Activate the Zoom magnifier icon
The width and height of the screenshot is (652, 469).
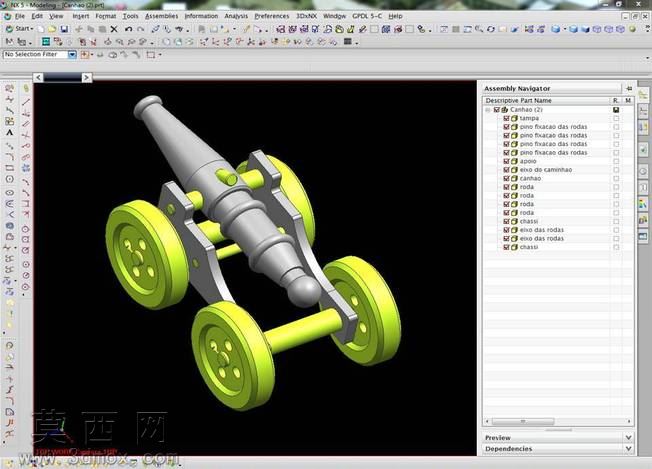479,29
